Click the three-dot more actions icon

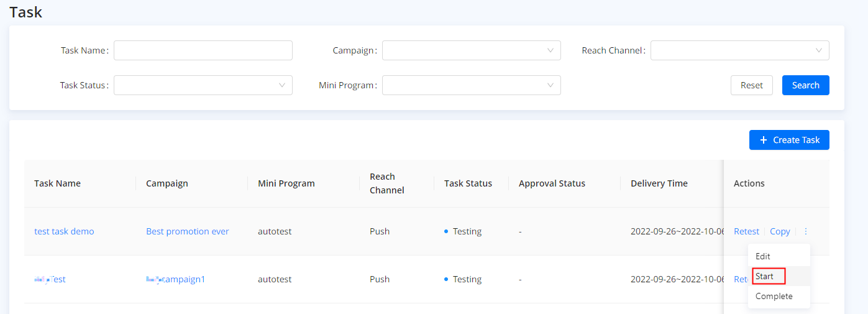tap(806, 231)
